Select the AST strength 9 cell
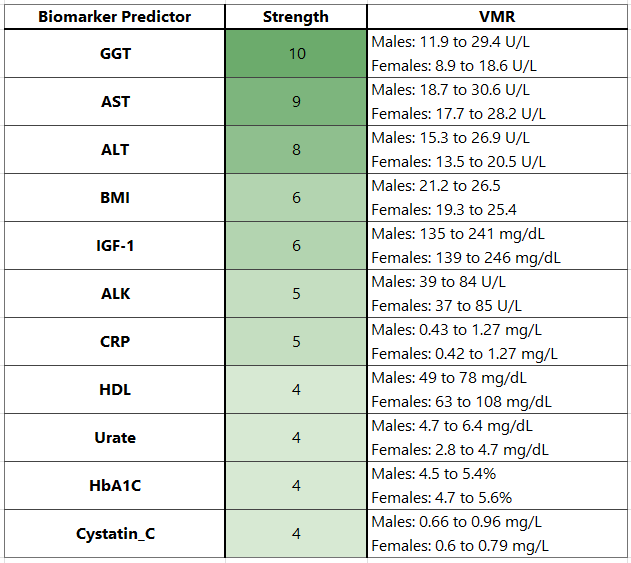 [296, 102]
